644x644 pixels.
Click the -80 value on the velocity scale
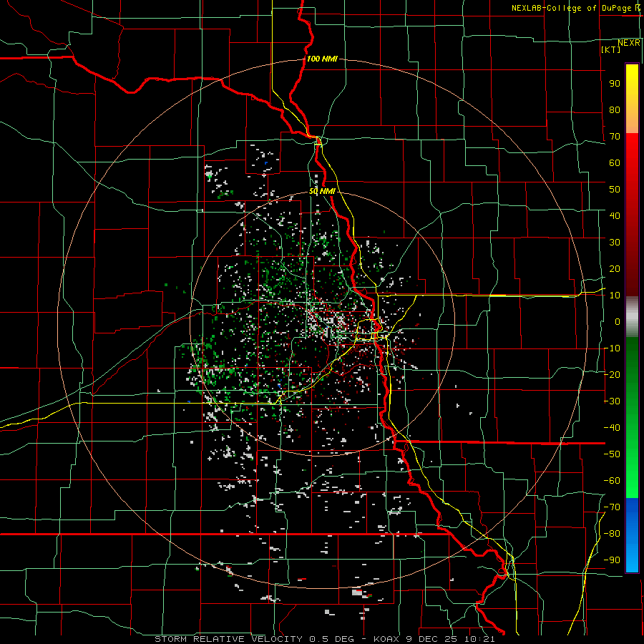pyautogui.click(x=612, y=534)
